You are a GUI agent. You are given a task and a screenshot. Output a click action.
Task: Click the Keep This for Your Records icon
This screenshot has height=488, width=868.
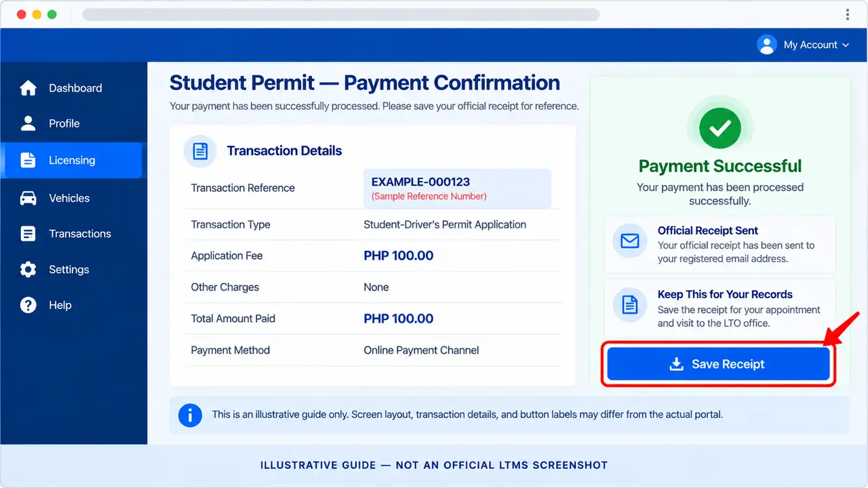[630, 306]
